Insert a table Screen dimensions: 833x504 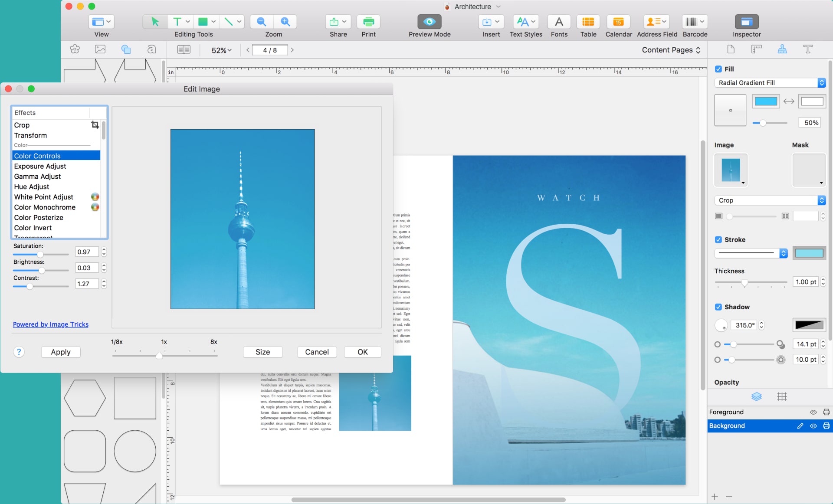(x=588, y=22)
